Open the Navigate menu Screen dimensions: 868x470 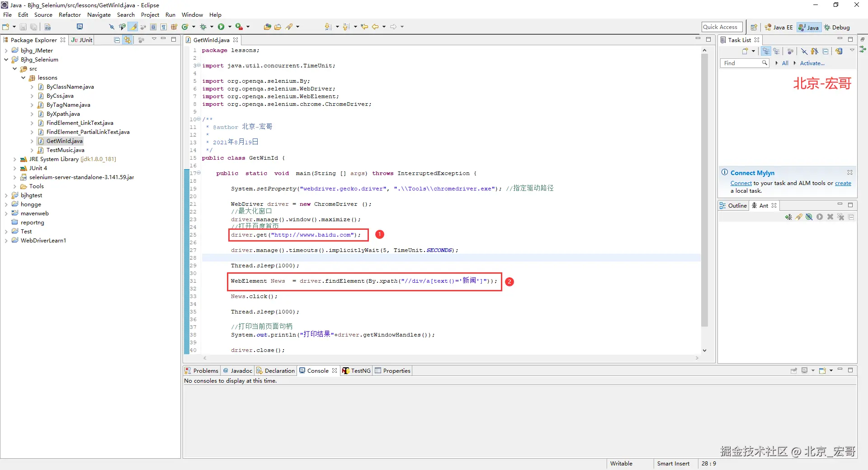click(99, 15)
